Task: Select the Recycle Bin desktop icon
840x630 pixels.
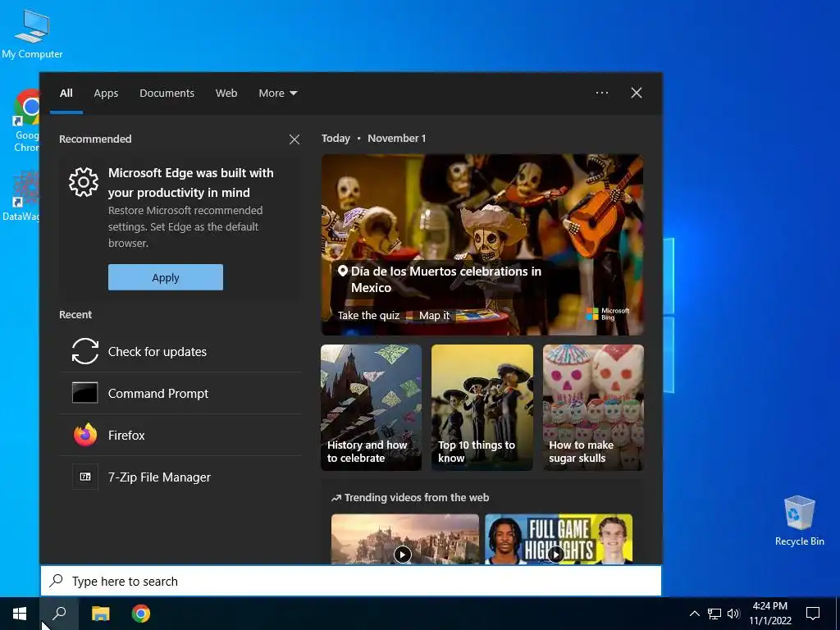Action: (799, 521)
